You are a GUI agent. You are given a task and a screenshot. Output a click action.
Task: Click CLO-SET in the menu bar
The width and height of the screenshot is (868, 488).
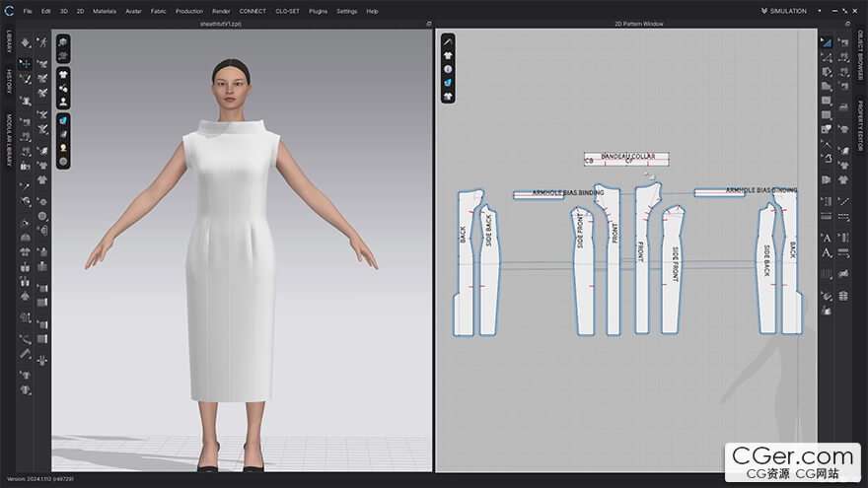(x=288, y=11)
